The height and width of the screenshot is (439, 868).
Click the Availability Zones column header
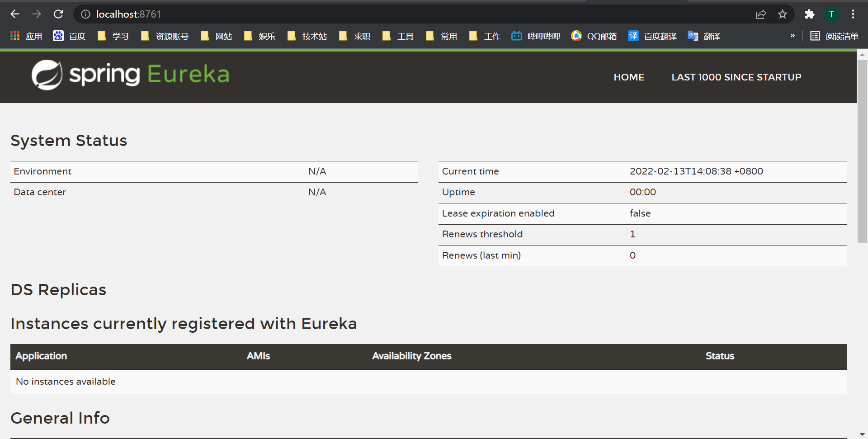point(412,356)
